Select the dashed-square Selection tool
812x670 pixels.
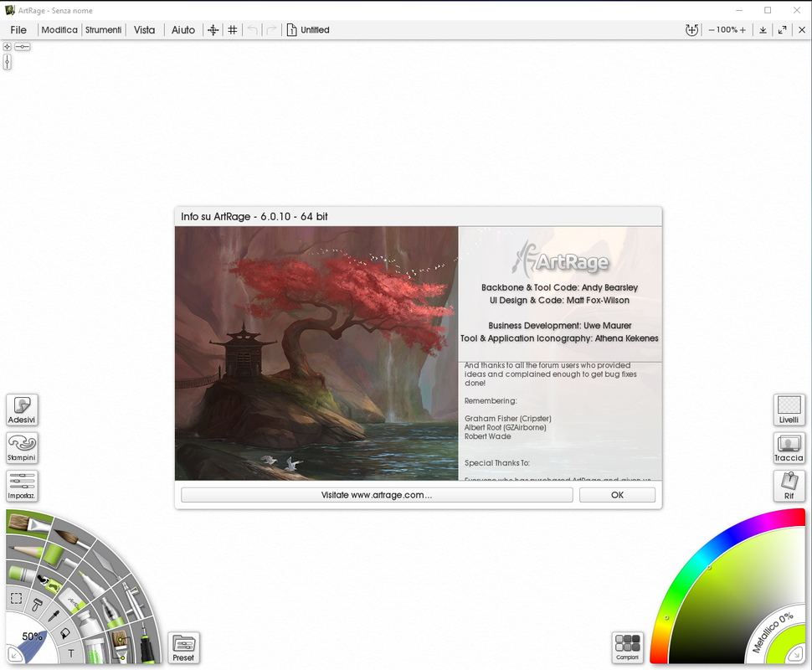click(16, 598)
